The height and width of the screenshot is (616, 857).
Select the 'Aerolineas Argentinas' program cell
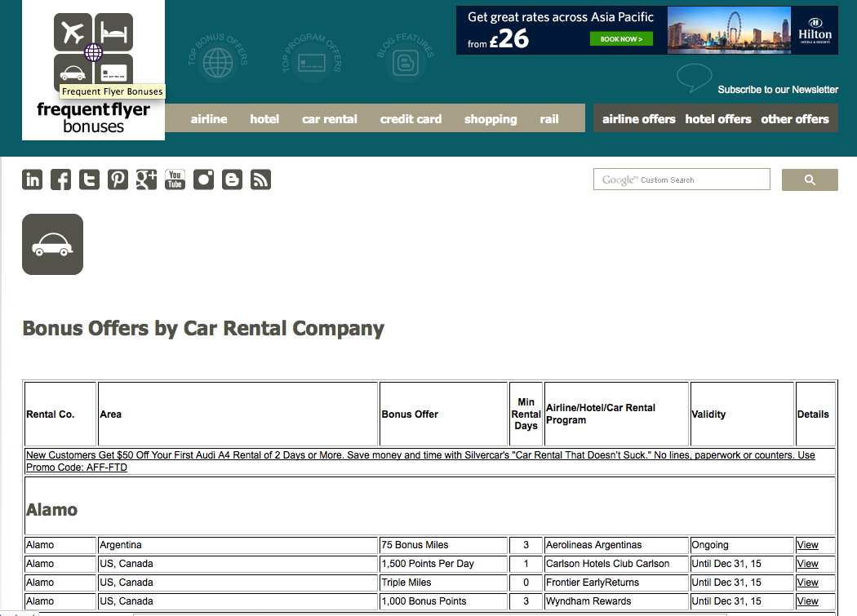click(x=616, y=545)
